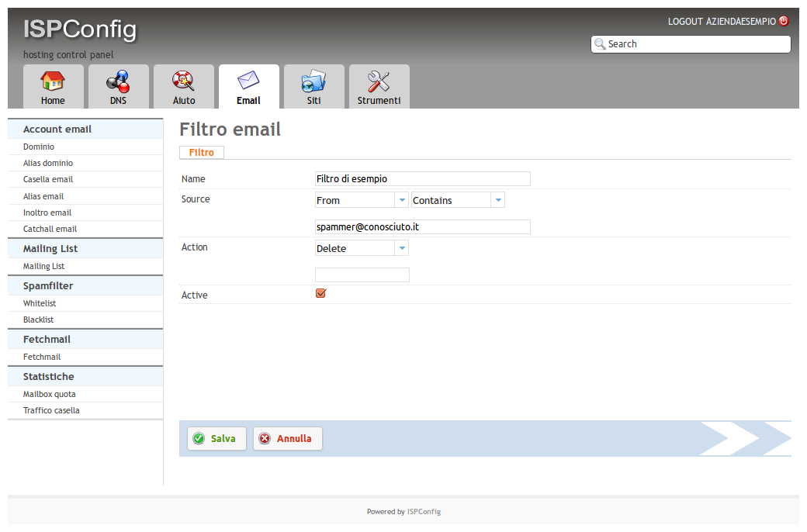
Task: Click the Name field with Filtro di esempio
Action: pos(423,178)
